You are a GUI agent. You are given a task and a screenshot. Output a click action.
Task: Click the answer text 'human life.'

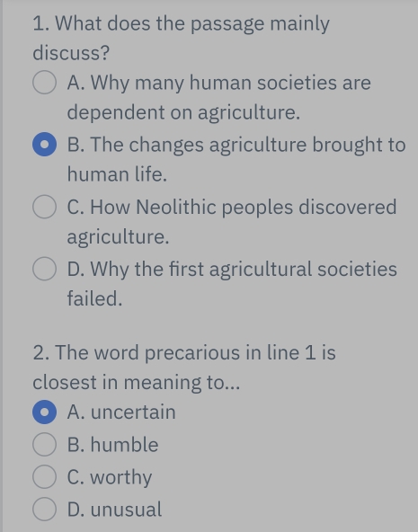(117, 174)
